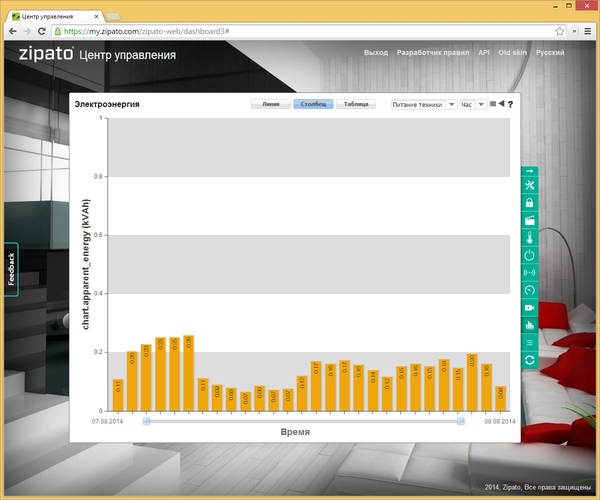Click the right time range slider handle
The height and width of the screenshot is (500, 600).
pos(461,421)
